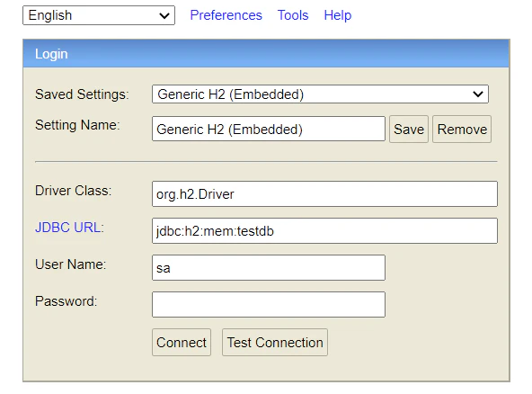
Task: Open the English language dropdown
Action: tap(99, 15)
